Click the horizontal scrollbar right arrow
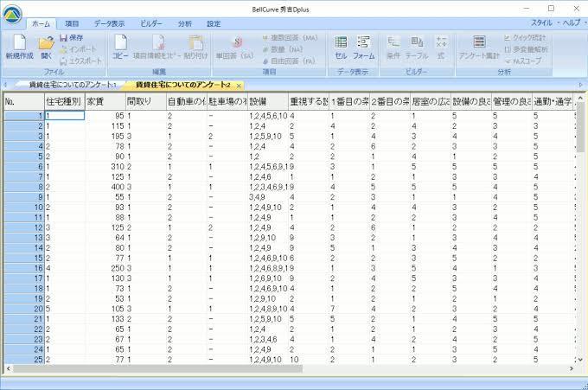The image size is (588, 390). pos(572,369)
